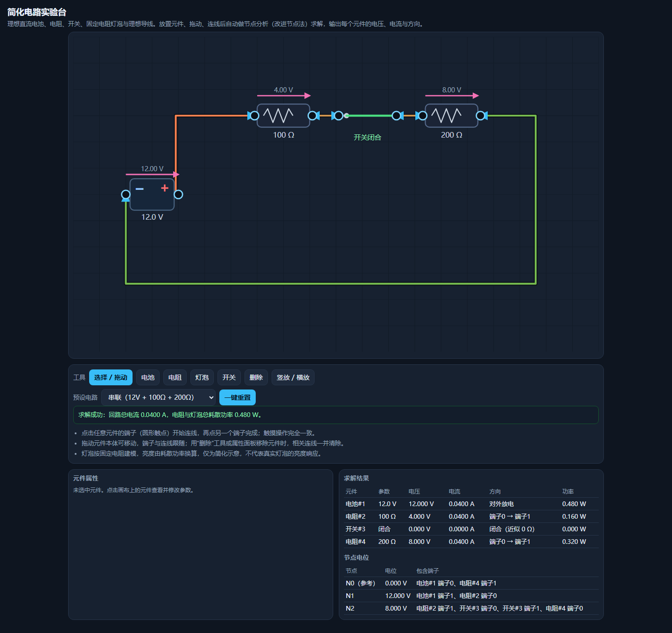Click the 求解成功 status message
The height and width of the screenshot is (633, 672).
[336, 415]
